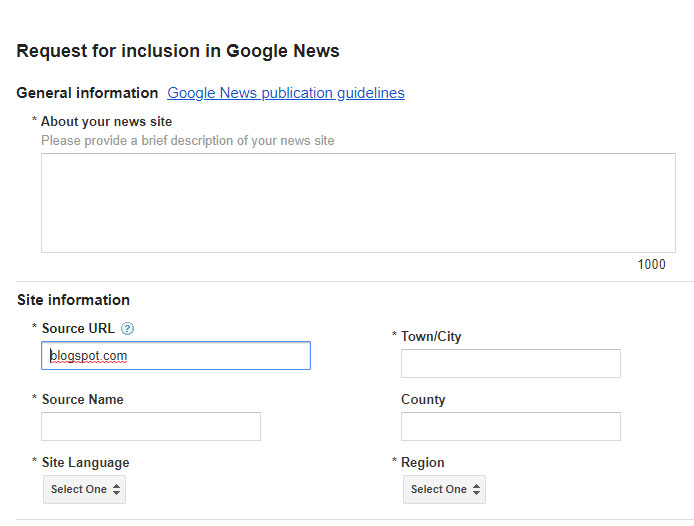The height and width of the screenshot is (526, 694).
Task: Click the 'Town/City' label
Action: [x=431, y=336]
